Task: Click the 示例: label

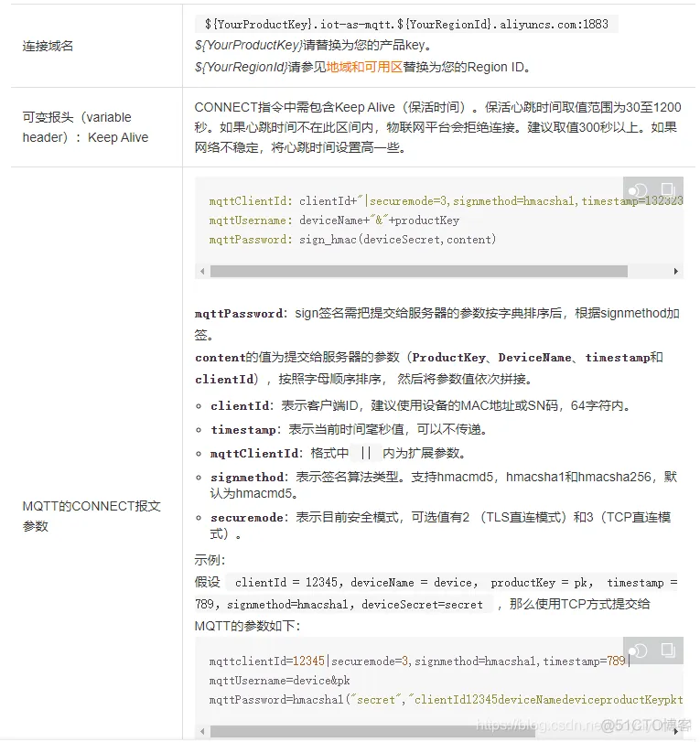Action: 210,560
